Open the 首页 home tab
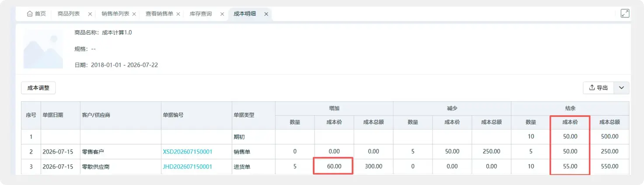 [36, 14]
